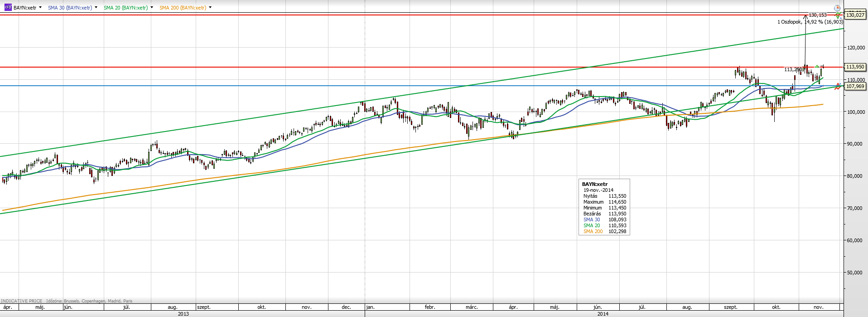
Task: Click the 'jan.' month marker on time axis
Action: 371,307
